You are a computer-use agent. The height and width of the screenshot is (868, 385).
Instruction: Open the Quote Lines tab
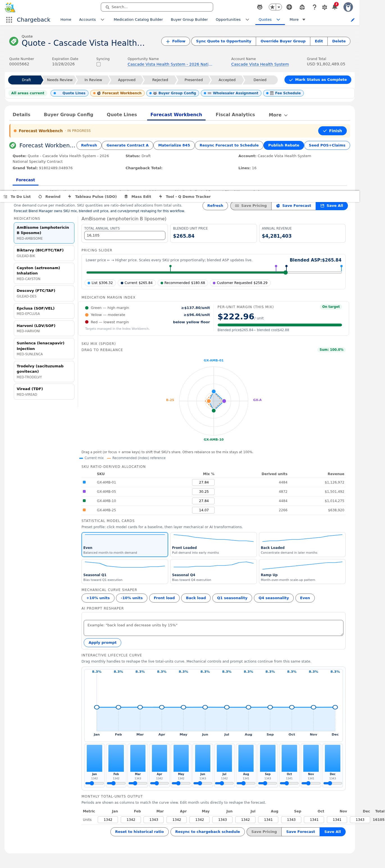tap(122, 115)
